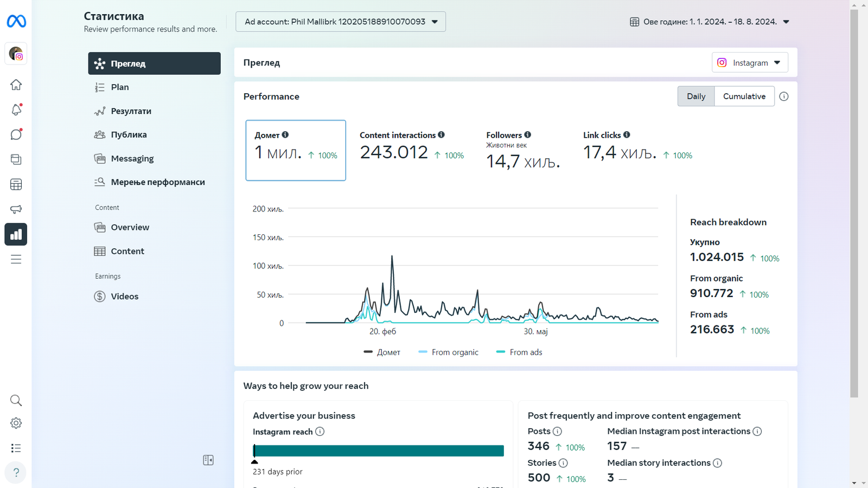Collapse the navigation side panel icon
This screenshot has height=488, width=868.
click(208, 460)
